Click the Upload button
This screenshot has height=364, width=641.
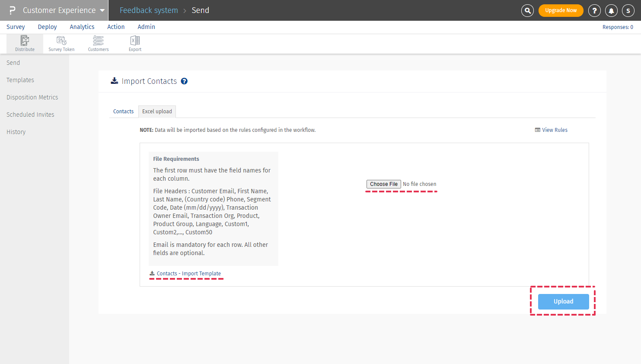tap(564, 302)
